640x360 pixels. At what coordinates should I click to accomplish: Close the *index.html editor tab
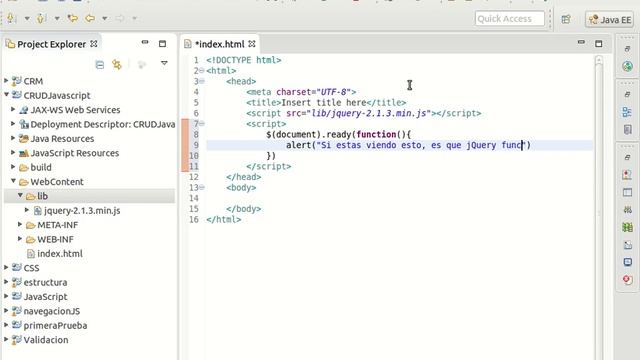(252, 44)
